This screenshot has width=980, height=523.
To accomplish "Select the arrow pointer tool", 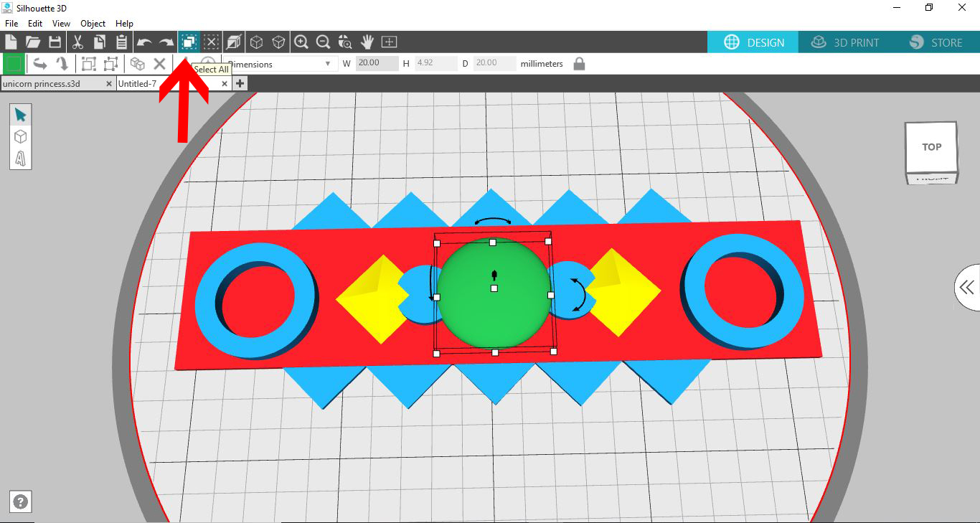I will point(20,116).
